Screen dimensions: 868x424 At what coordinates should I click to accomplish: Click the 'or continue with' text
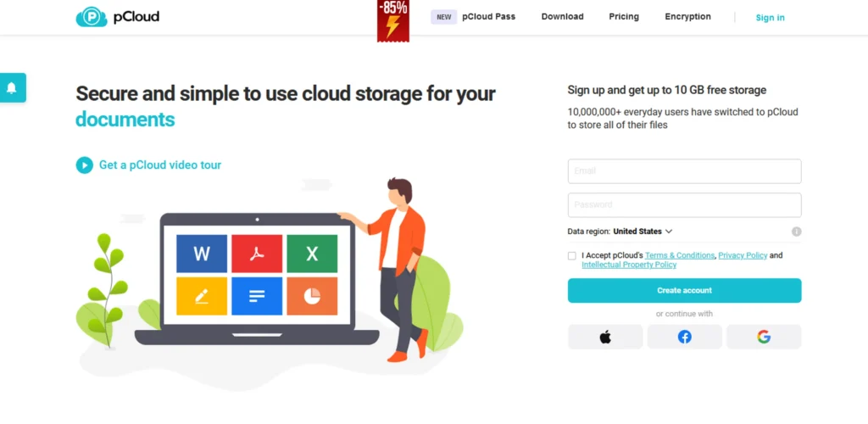[x=684, y=314]
